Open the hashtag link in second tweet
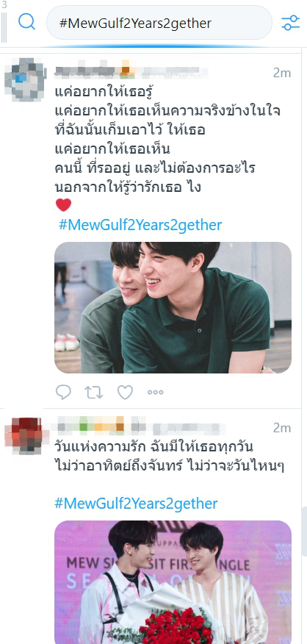307x644 pixels. [136, 504]
